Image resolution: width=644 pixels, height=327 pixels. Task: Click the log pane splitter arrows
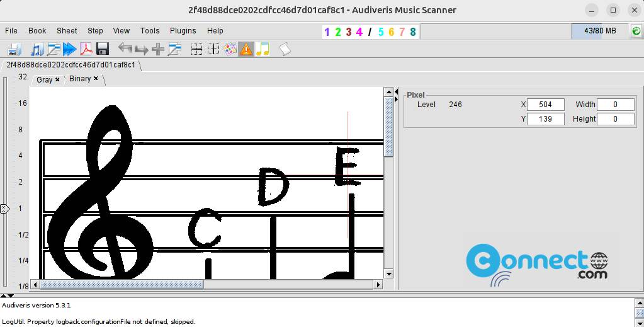click(8, 295)
